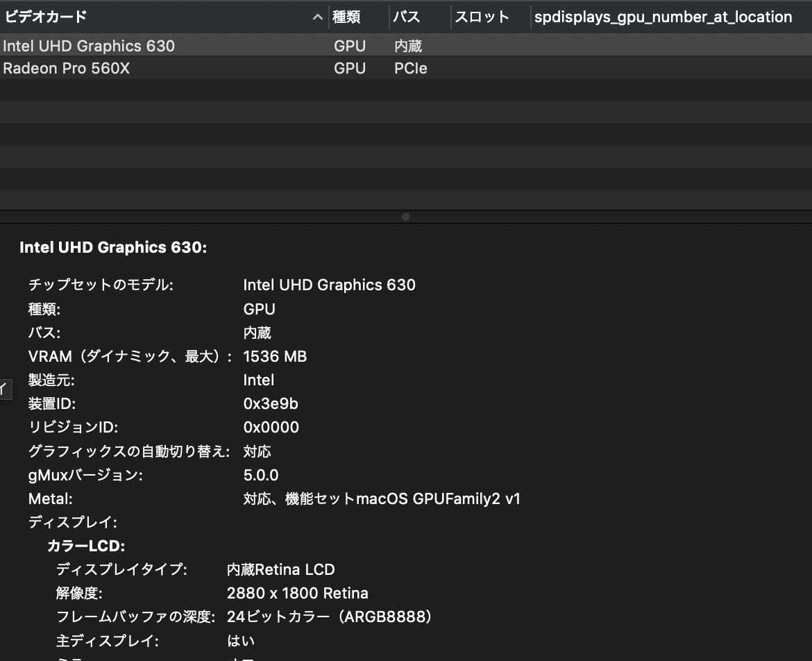Click the 内蔵 bus cell in Intel row

point(408,46)
